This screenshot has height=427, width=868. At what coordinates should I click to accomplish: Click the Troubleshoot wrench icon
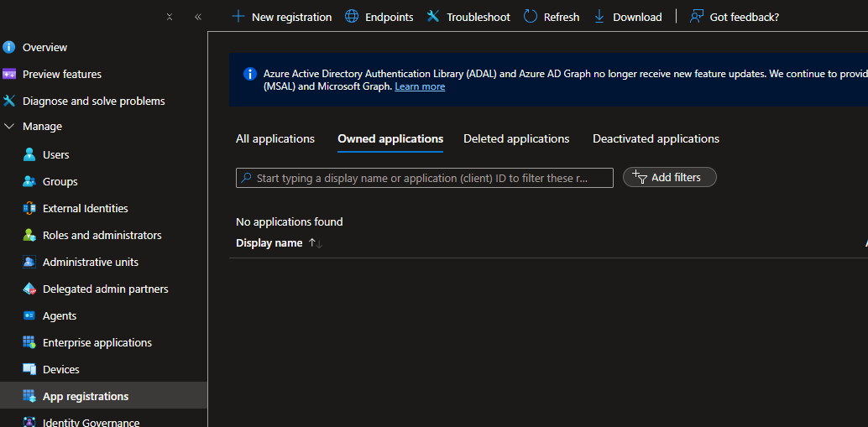tap(433, 17)
